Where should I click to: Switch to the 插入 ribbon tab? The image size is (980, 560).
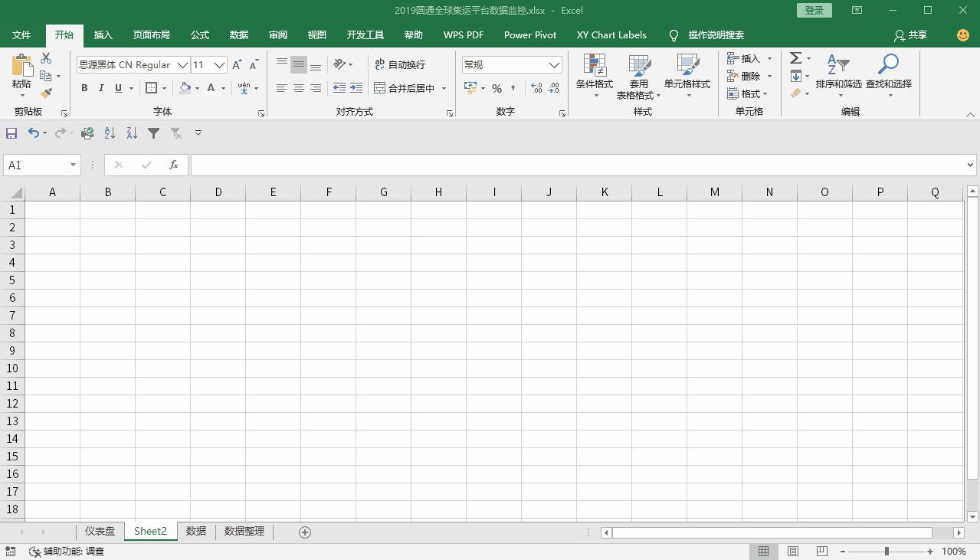click(103, 34)
